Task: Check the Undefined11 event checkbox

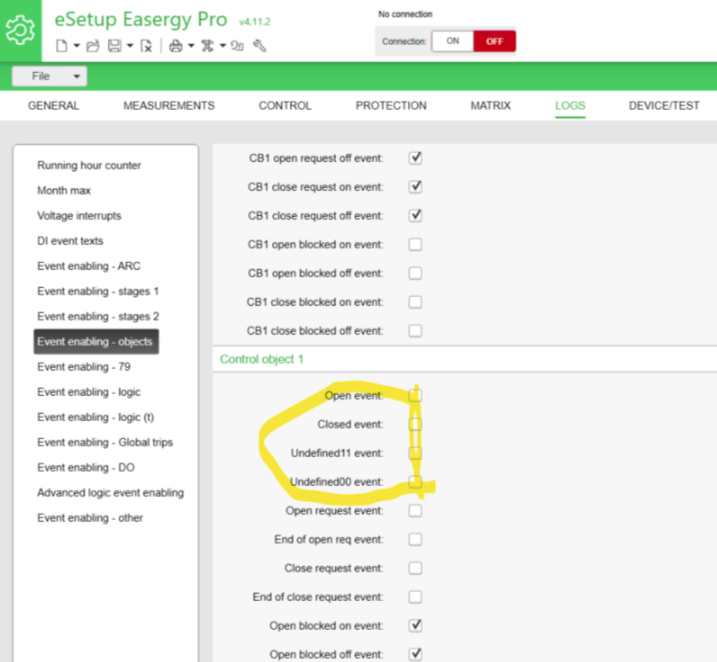Action: tap(415, 453)
